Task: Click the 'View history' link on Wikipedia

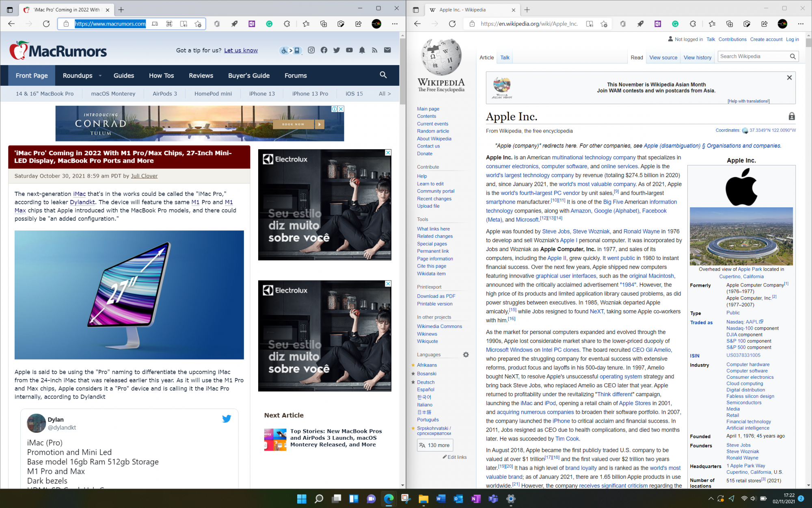Action: [697, 58]
